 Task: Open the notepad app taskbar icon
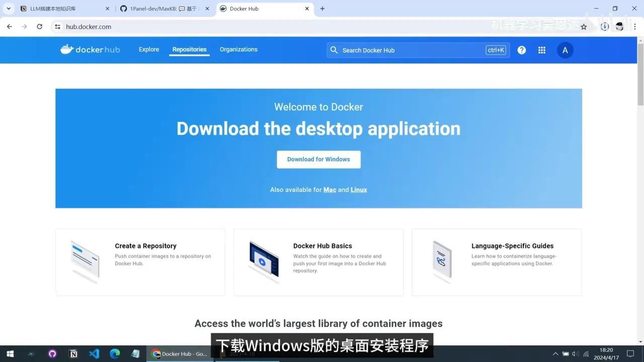pos(135,354)
